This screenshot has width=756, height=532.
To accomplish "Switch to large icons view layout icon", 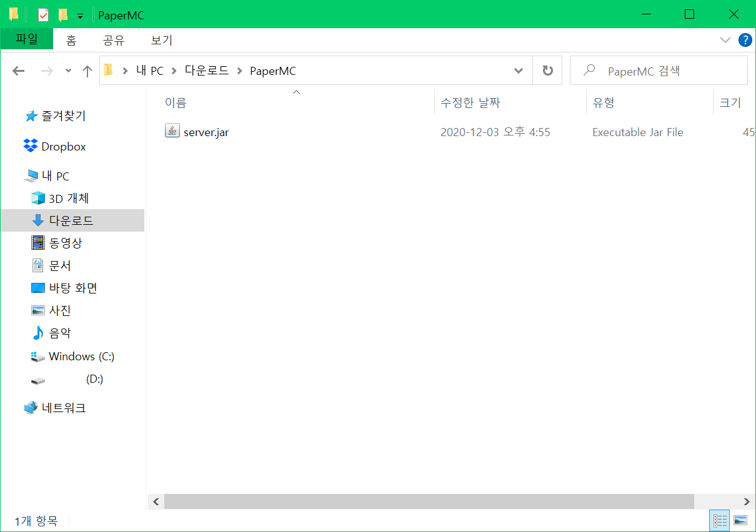I will click(740, 520).
